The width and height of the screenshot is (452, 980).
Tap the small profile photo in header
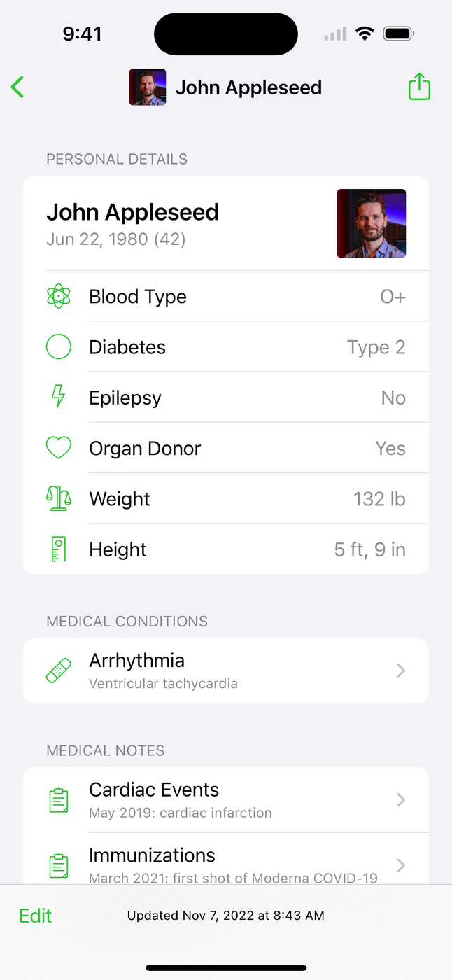click(148, 87)
